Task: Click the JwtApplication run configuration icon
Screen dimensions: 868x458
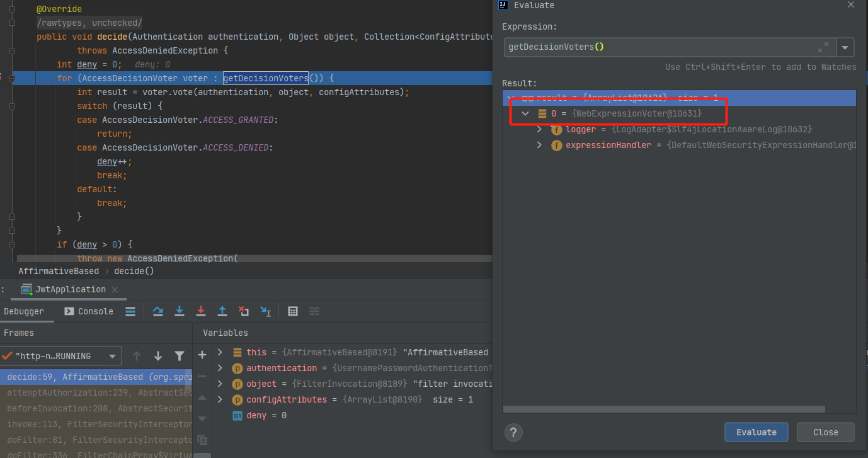Action: (26, 289)
